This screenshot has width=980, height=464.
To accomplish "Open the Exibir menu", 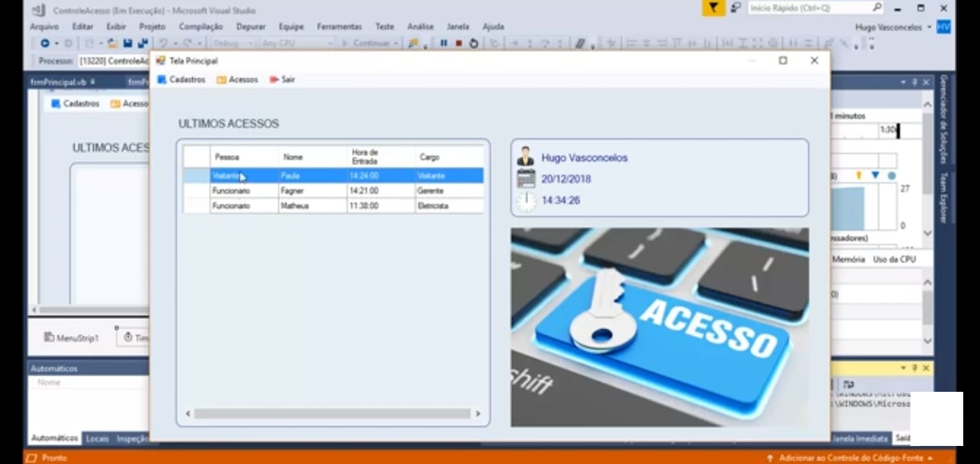I will tap(116, 26).
